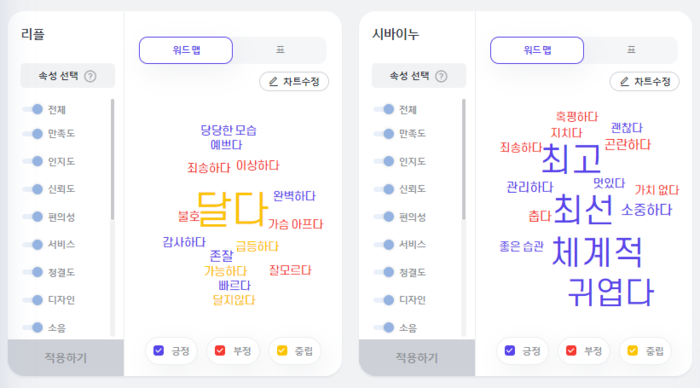Viewport: 700px width, 388px height.
Task: Switch to 표 tab in 리플 panel
Action: coord(280,50)
